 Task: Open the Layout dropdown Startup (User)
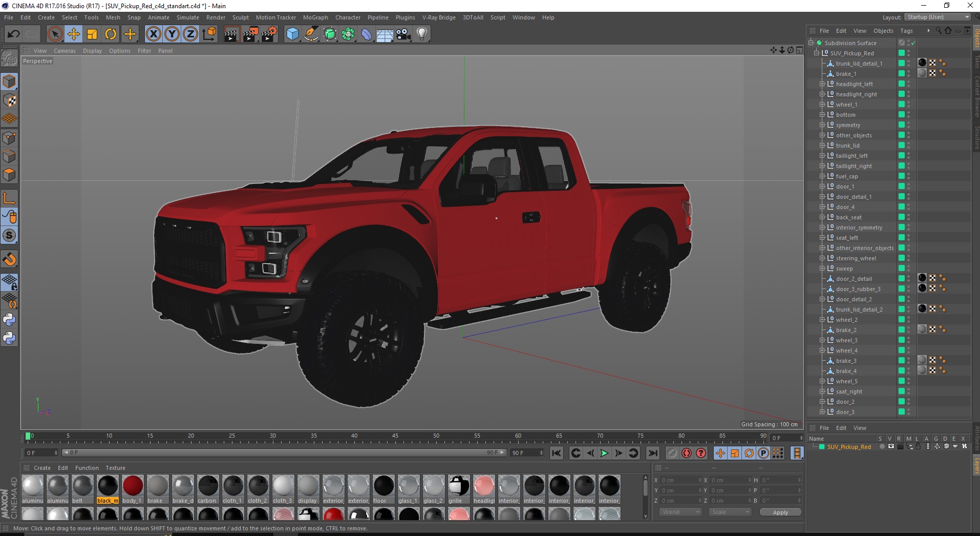pyautogui.click(x=938, y=17)
